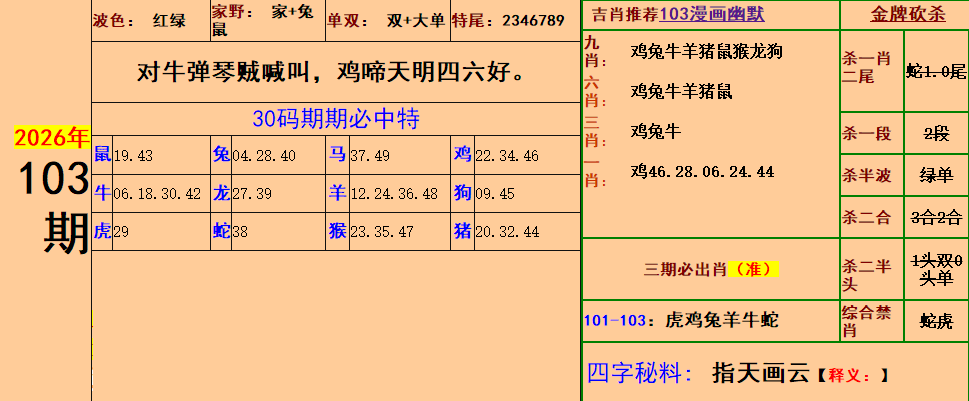Click the 鸡46.28.06.24.44 entry

[703, 172]
